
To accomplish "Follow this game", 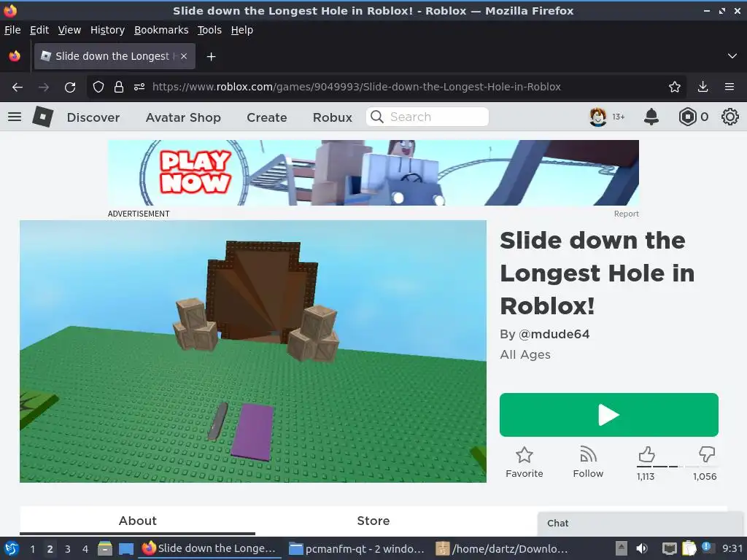I will point(588,462).
